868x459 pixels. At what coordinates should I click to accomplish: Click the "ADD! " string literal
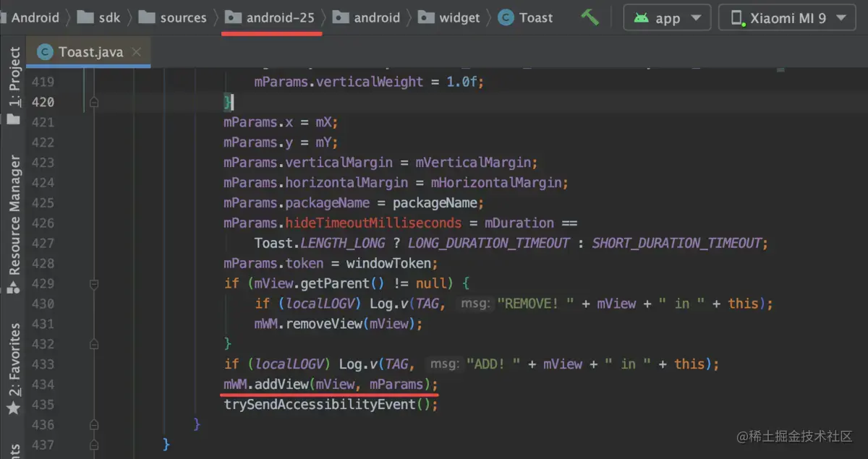(493, 364)
